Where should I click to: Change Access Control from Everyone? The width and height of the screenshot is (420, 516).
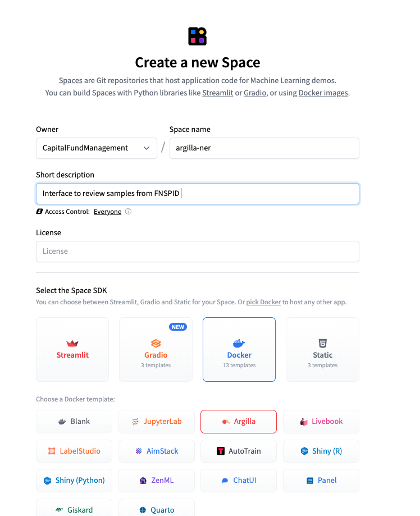click(107, 212)
